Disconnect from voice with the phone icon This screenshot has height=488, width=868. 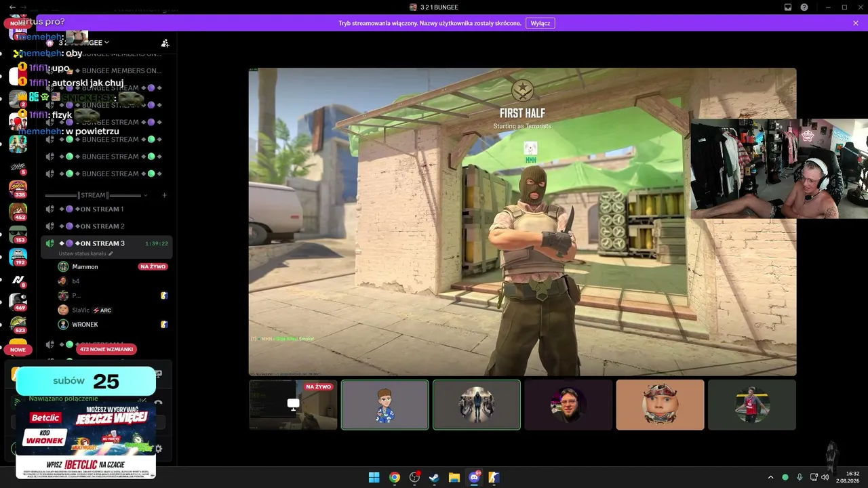coord(158,403)
